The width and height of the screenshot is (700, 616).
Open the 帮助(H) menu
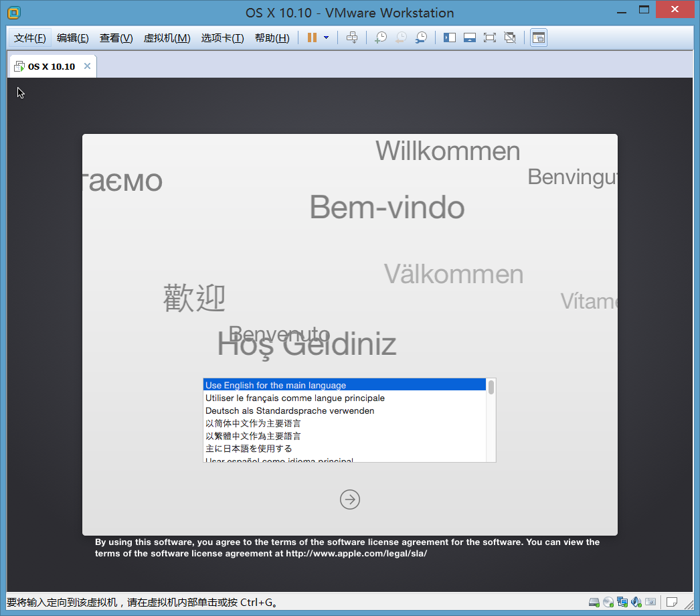click(272, 38)
